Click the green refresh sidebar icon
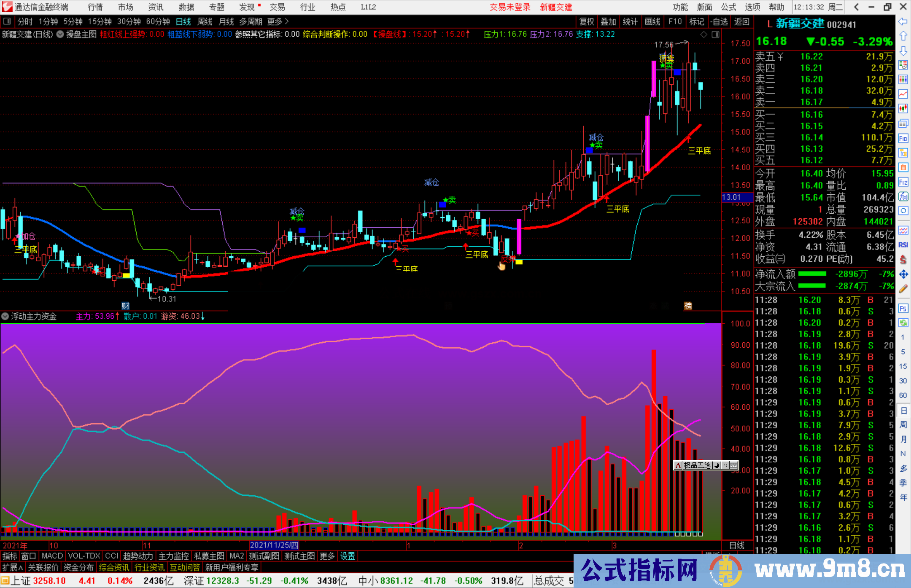Screen dimensions: 911x588 click(903, 323)
